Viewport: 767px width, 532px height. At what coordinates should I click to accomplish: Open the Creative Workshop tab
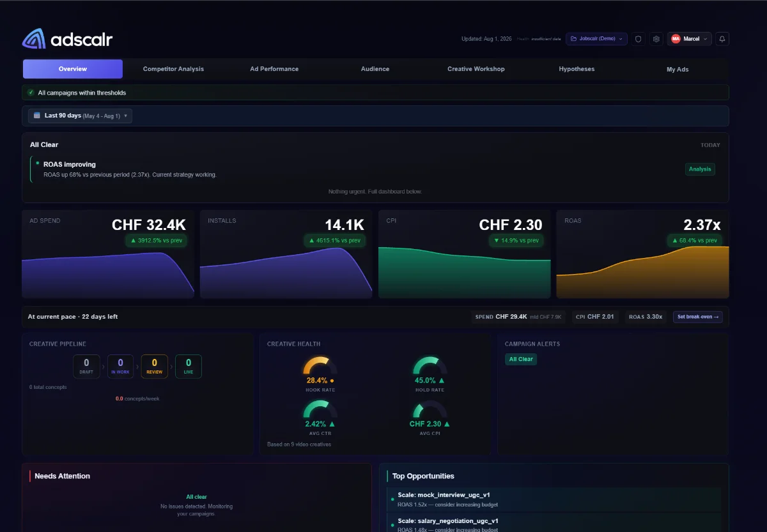476,69
